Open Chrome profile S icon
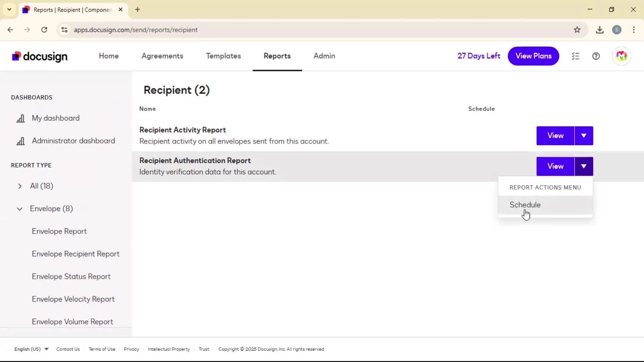 click(x=616, y=30)
